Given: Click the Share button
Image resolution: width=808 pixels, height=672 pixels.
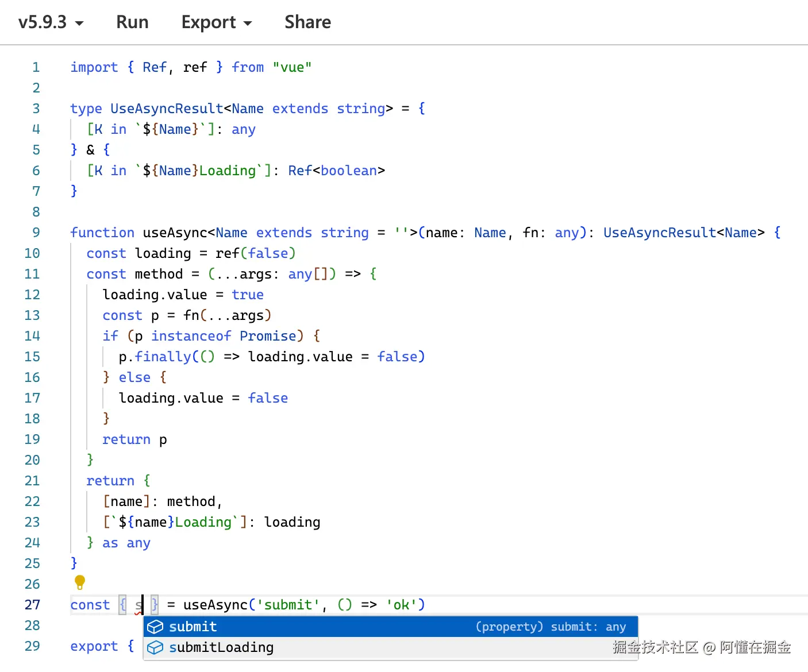Looking at the screenshot, I should click(x=307, y=22).
